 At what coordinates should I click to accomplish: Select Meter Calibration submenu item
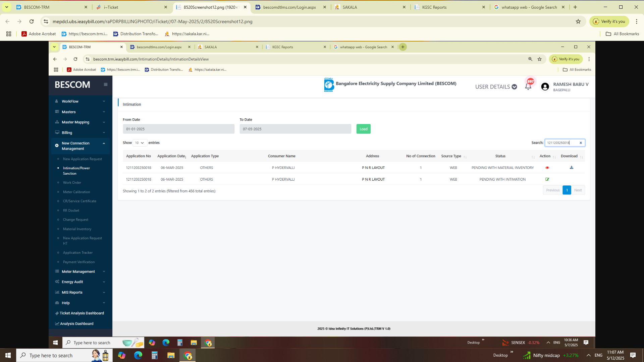(76, 192)
